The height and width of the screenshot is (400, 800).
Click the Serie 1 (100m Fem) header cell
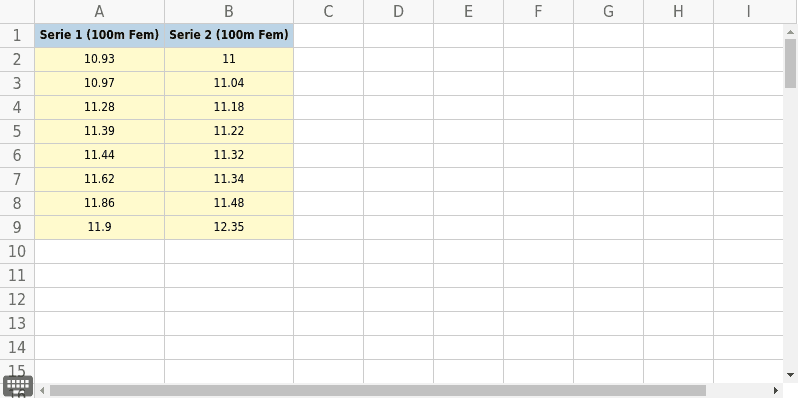click(x=99, y=35)
